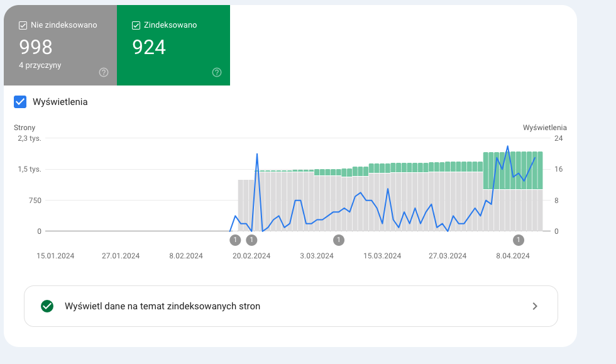Open help icon on Zindeksowano card
616x364 pixels.
coord(217,72)
